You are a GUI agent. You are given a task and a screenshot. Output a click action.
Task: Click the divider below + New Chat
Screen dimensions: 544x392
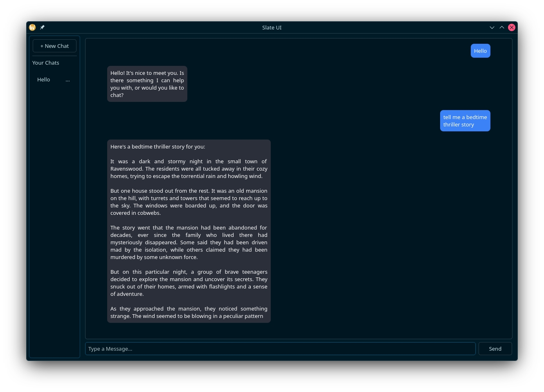54,55
